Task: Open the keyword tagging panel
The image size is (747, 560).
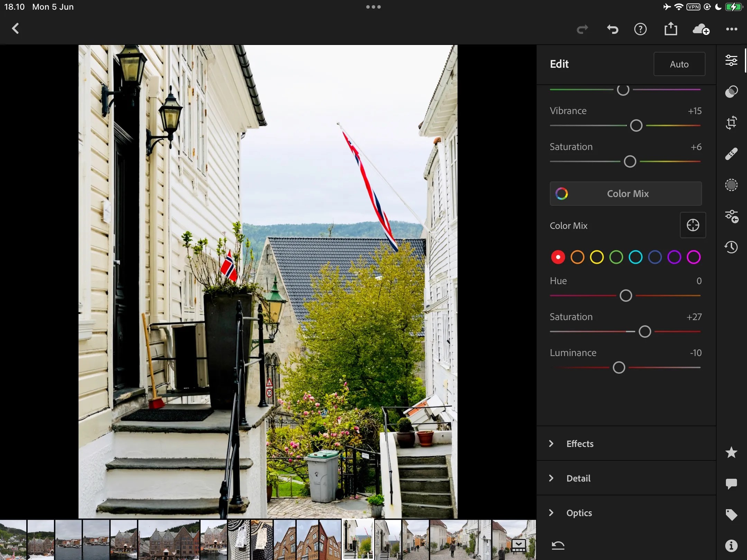Action: tap(731, 514)
